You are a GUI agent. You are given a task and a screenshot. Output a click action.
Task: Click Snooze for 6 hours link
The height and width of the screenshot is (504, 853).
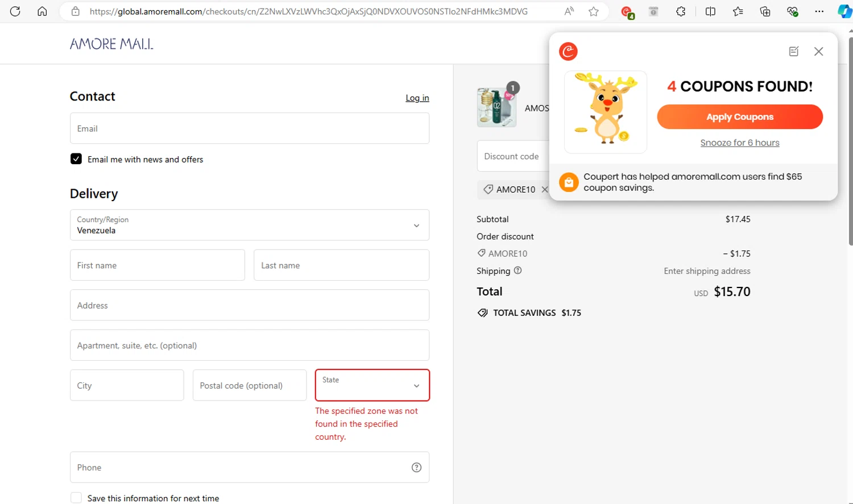pyautogui.click(x=739, y=143)
